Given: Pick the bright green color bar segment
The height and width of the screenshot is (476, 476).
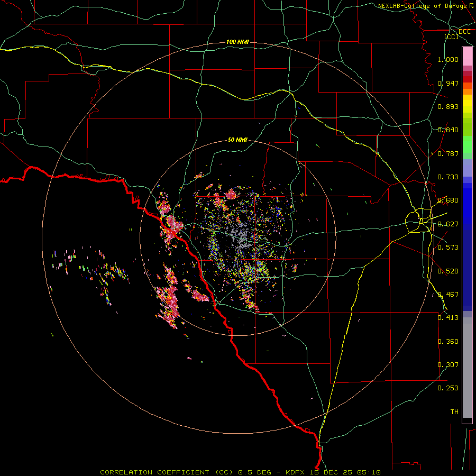Looking at the screenshot, I should [467, 144].
